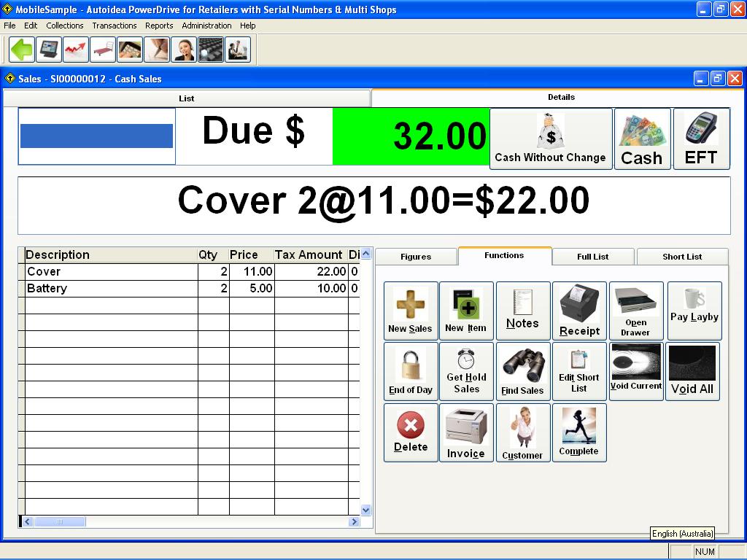Click the headset support toolbar icon
The image size is (747, 560).
(x=183, y=50)
